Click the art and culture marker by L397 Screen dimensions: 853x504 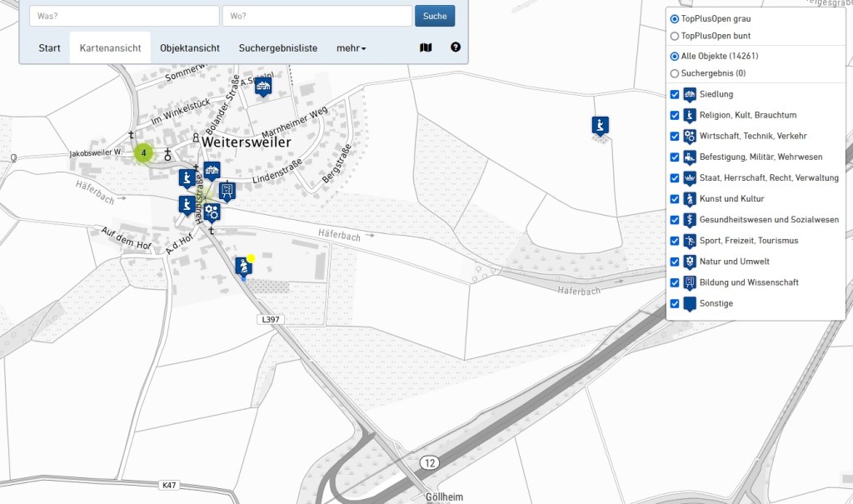click(243, 267)
